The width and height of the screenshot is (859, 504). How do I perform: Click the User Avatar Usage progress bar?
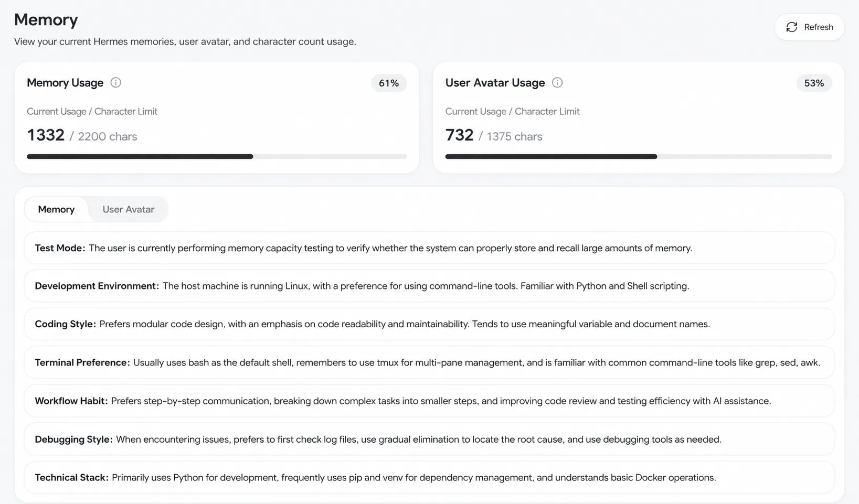639,156
